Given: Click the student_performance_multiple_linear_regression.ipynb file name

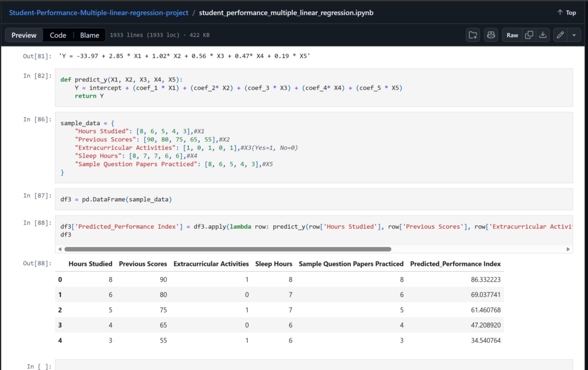Looking at the screenshot, I should 286,13.
